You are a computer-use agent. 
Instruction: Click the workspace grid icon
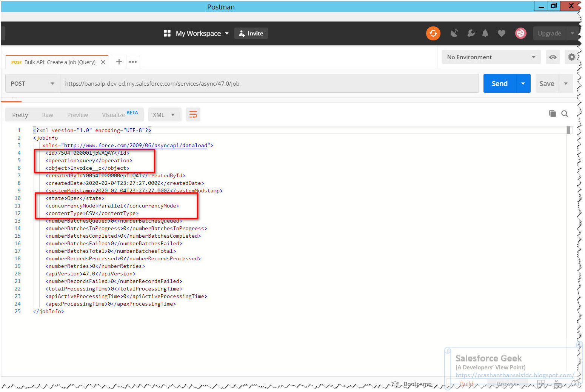click(167, 33)
